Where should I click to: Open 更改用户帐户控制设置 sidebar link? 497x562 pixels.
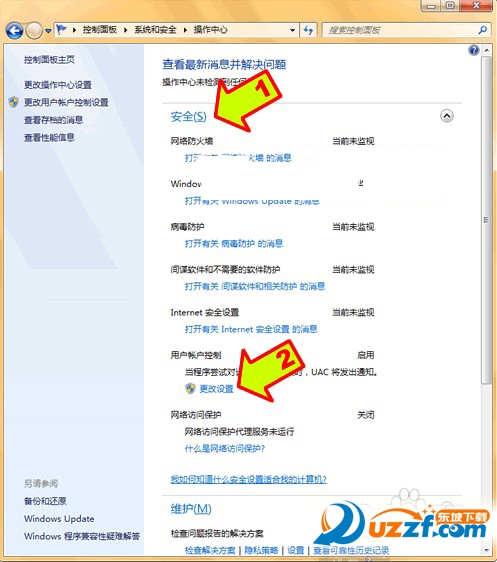[x=66, y=102]
